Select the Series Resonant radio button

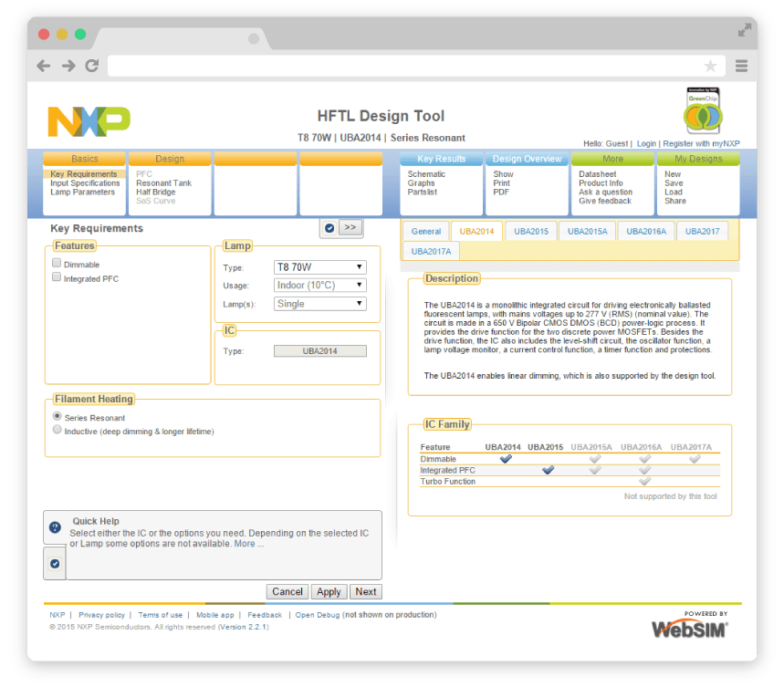click(57, 416)
